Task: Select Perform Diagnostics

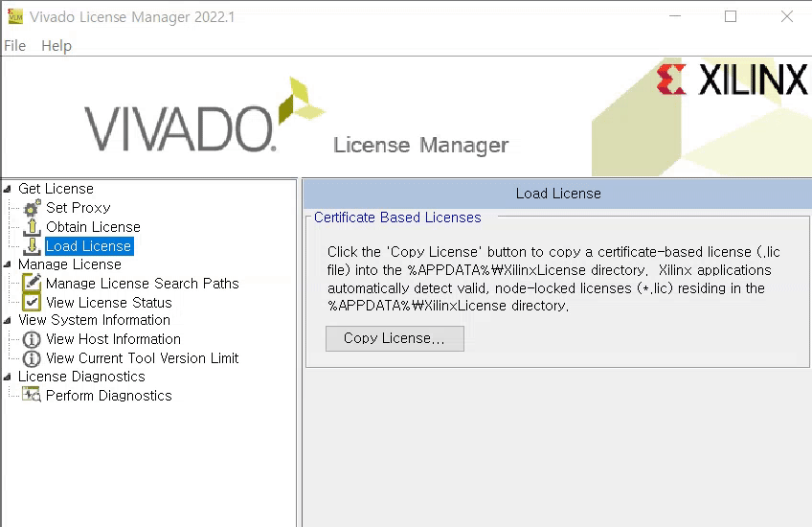Action: [109, 396]
